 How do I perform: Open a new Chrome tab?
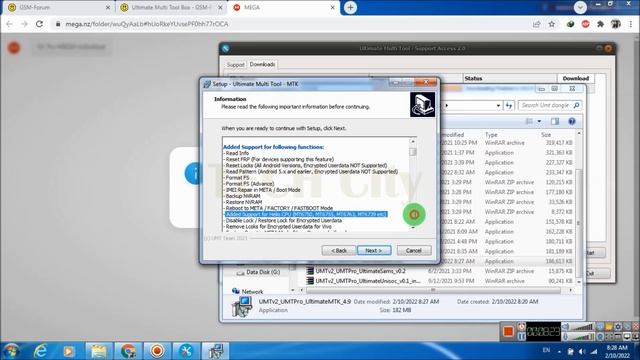[350, 7]
